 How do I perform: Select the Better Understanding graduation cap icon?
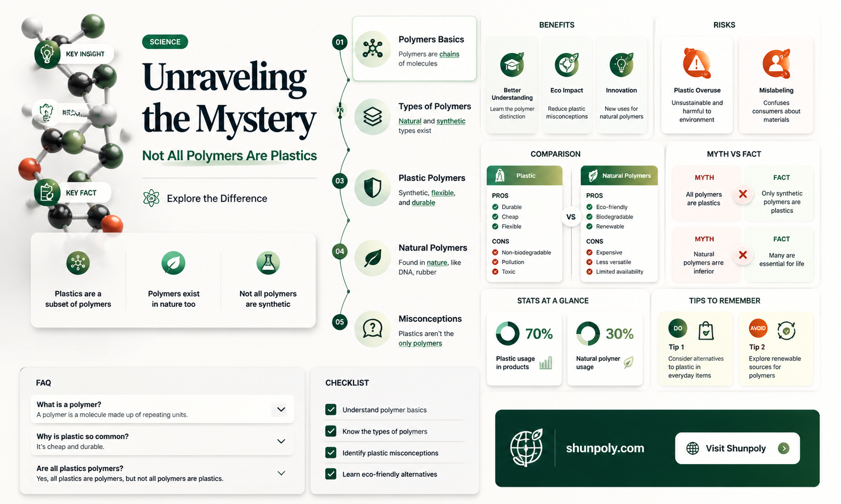(512, 65)
